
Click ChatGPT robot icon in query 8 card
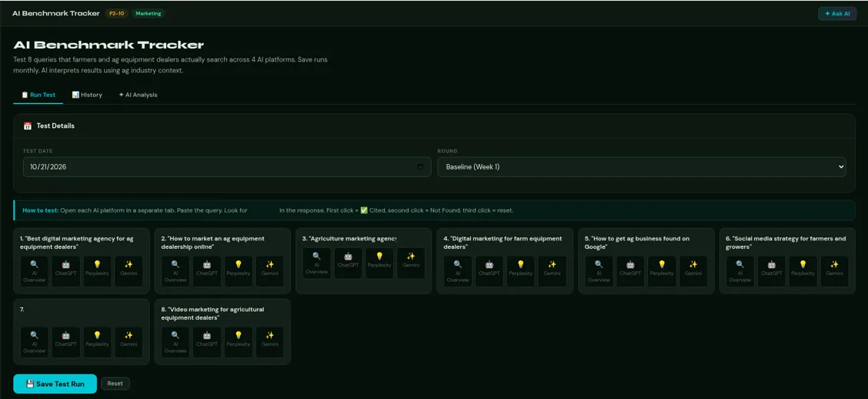tap(207, 335)
